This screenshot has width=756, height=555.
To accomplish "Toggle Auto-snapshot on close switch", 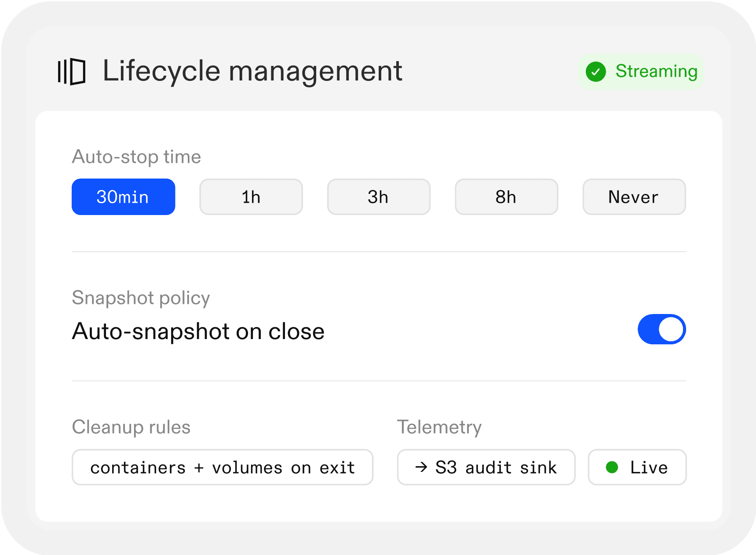I will point(661,329).
